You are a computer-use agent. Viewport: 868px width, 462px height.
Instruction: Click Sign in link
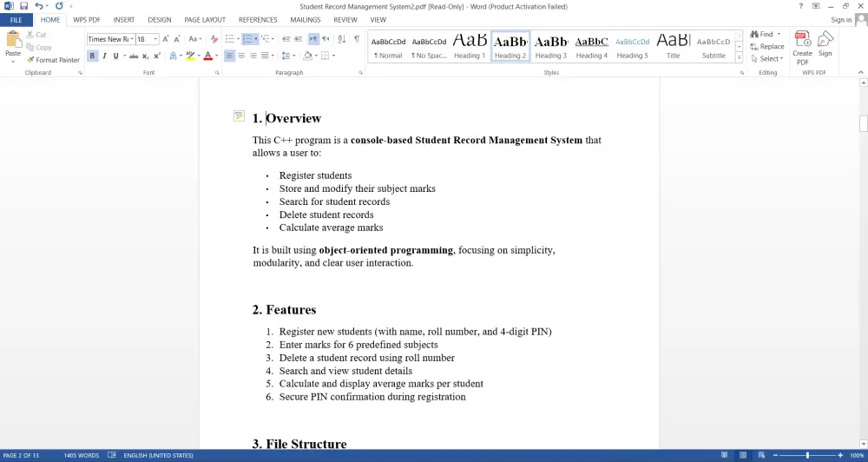841,20
